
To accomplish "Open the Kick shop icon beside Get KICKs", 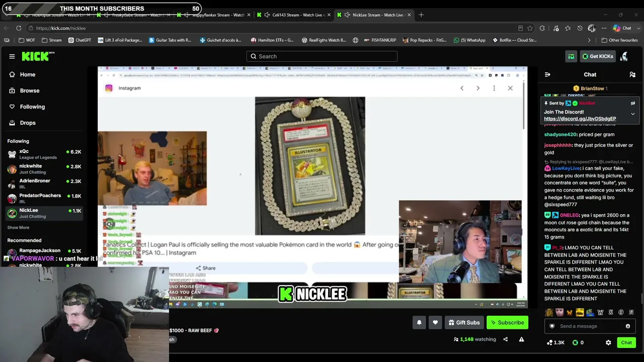I will [x=571, y=56].
